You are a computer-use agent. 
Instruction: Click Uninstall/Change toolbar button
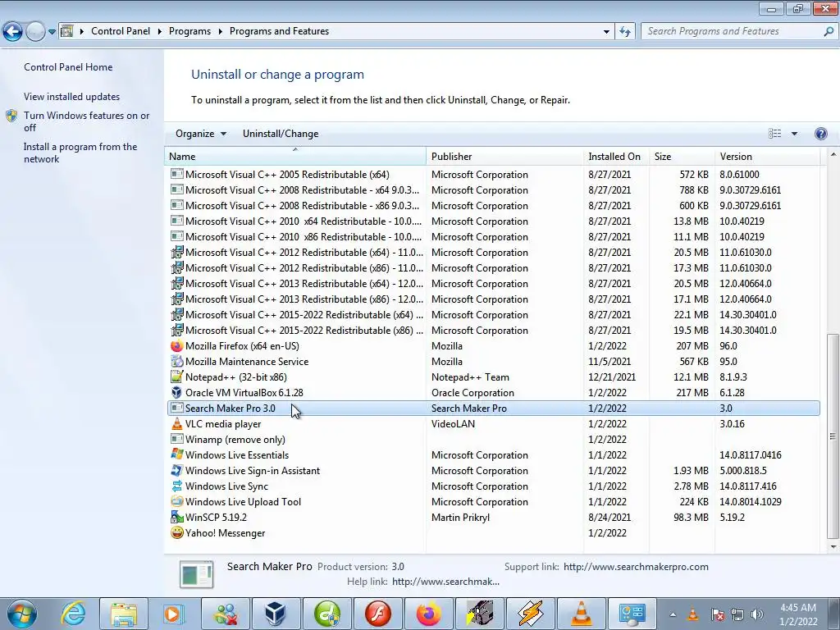(281, 134)
